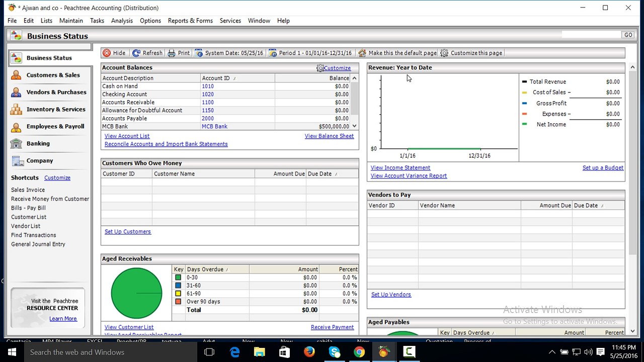Screen dimensions: 644x362
Task: Open Camtasia from the taskbar
Action: point(409,352)
